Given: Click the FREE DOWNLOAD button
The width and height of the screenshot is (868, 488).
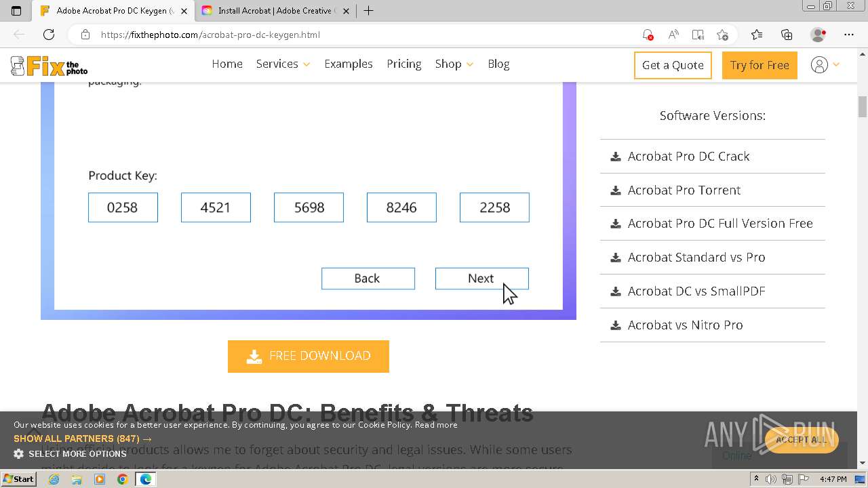Looking at the screenshot, I should tap(309, 356).
